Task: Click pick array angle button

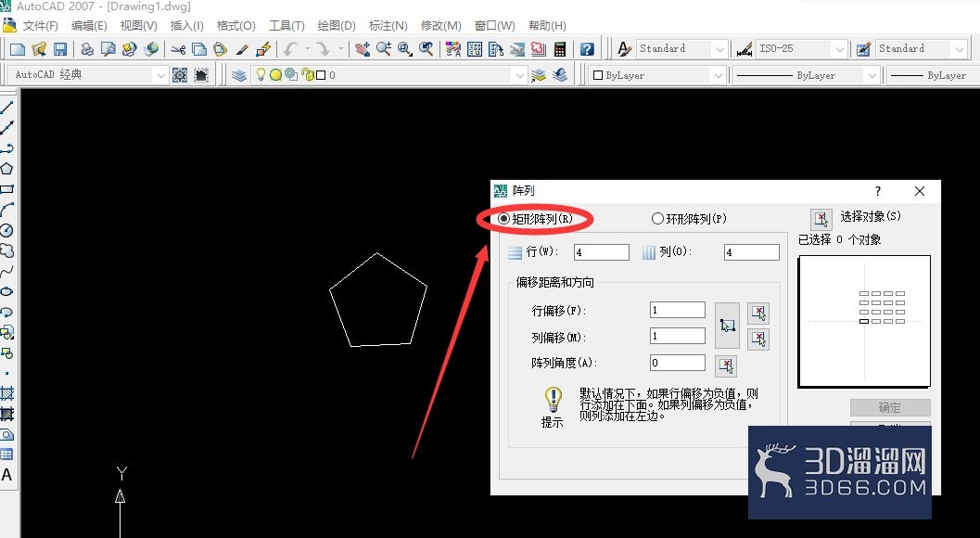Action: 726,365
